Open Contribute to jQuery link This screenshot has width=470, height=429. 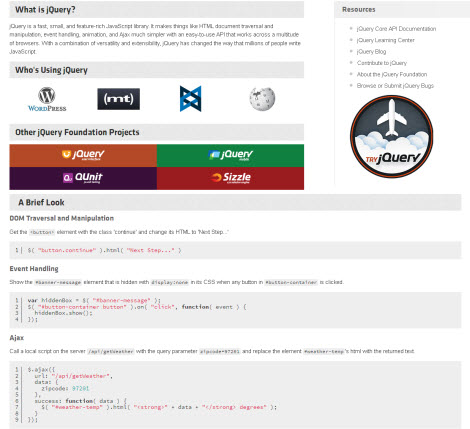(382, 63)
